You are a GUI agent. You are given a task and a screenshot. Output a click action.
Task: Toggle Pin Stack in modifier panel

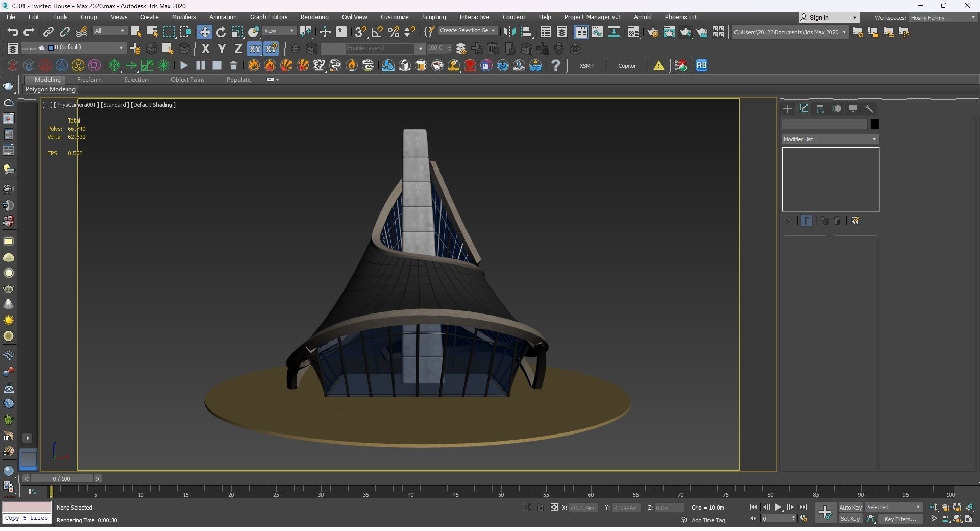pyautogui.click(x=788, y=221)
